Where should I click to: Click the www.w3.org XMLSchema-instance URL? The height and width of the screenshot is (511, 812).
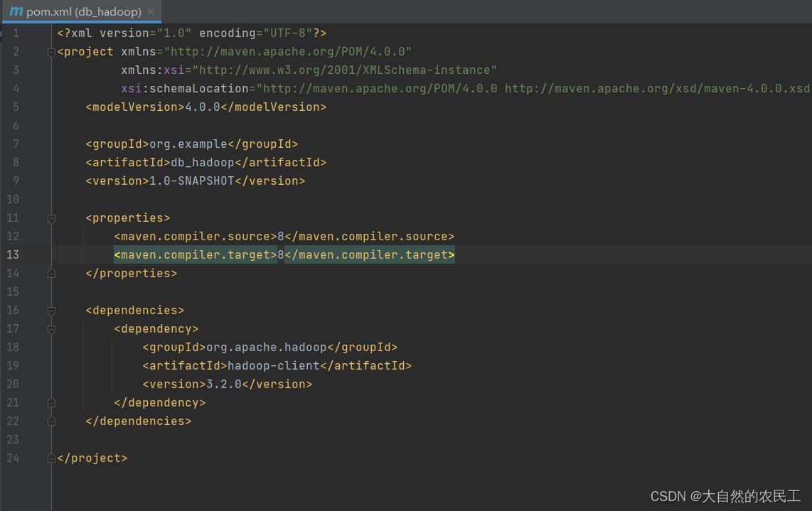(345, 70)
